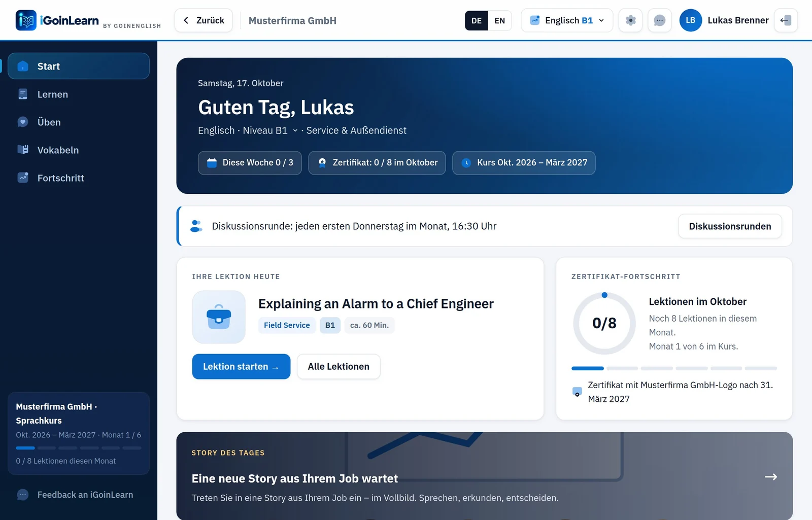Click the Zurück back button
The height and width of the screenshot is (520, 812).
click(204, 20)
